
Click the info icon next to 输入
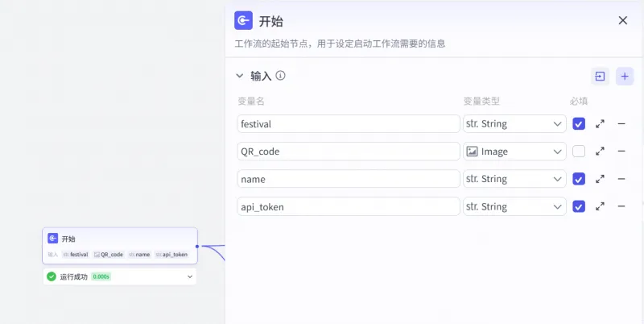(281, 76)
